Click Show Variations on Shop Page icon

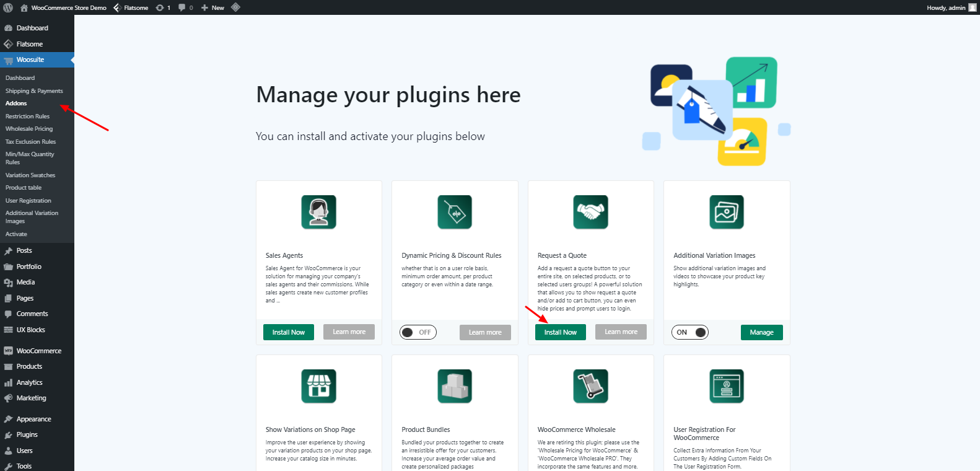319,386
